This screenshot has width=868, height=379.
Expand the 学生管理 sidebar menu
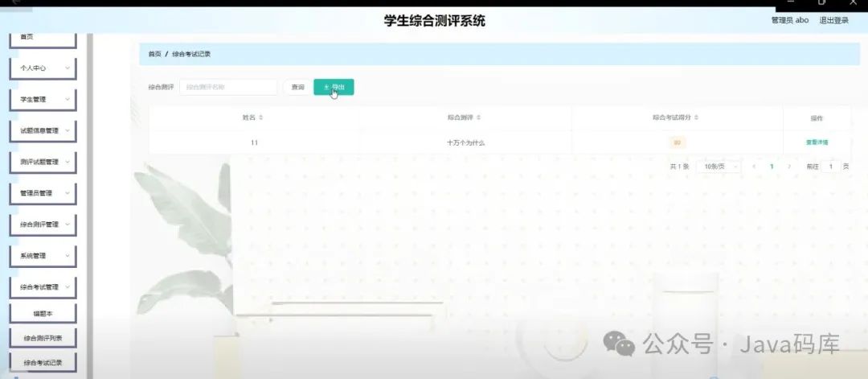43,100
